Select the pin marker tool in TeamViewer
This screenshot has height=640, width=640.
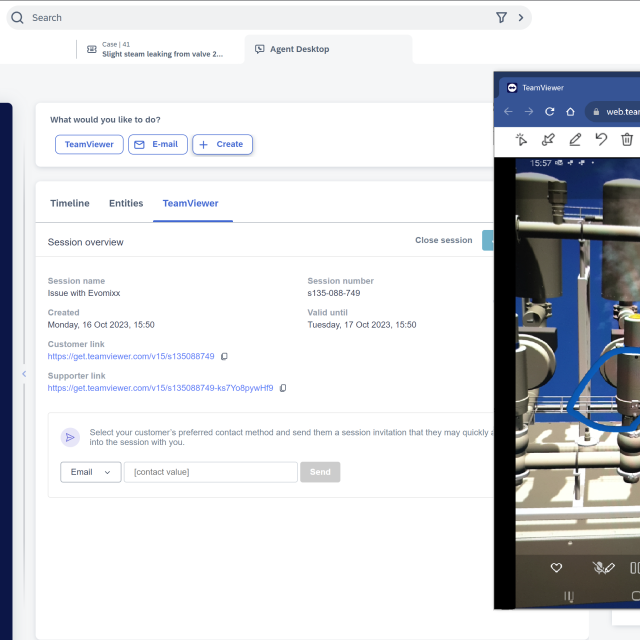[x=548, y=140]
